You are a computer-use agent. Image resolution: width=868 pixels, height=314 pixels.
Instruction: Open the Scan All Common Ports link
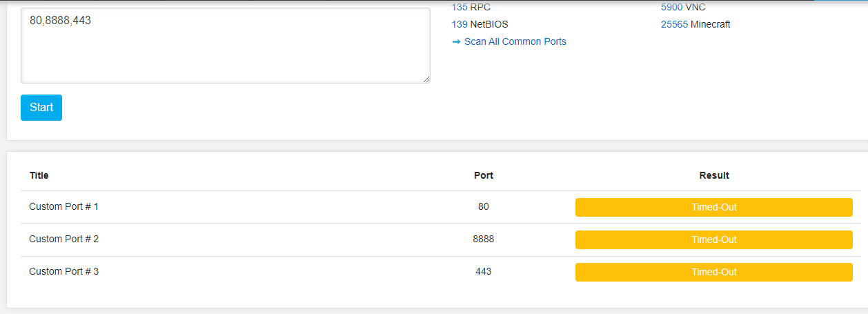pyautogui.click(x=515, y=42)
